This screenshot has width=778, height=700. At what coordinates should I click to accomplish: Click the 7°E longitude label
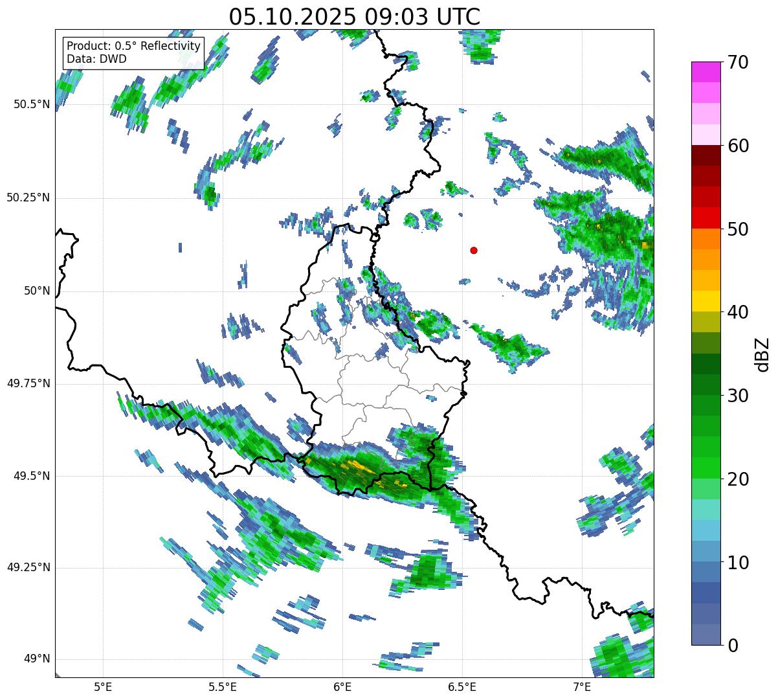point(582,686)
